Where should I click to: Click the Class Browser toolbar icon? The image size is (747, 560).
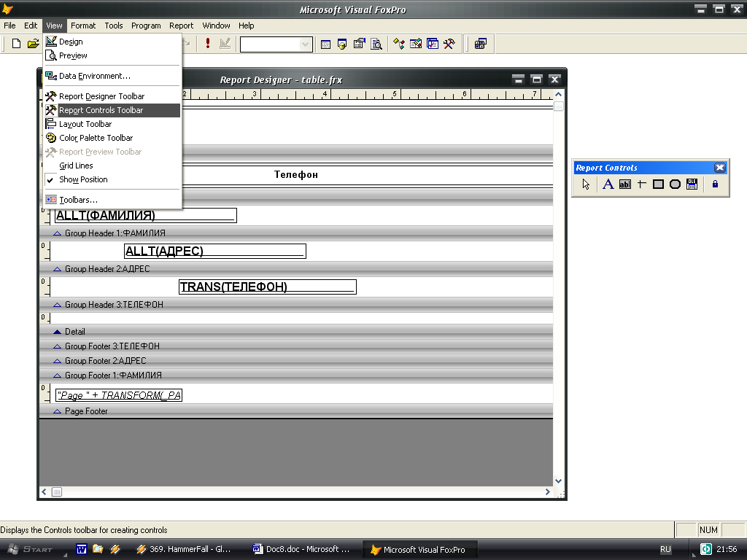399,44
